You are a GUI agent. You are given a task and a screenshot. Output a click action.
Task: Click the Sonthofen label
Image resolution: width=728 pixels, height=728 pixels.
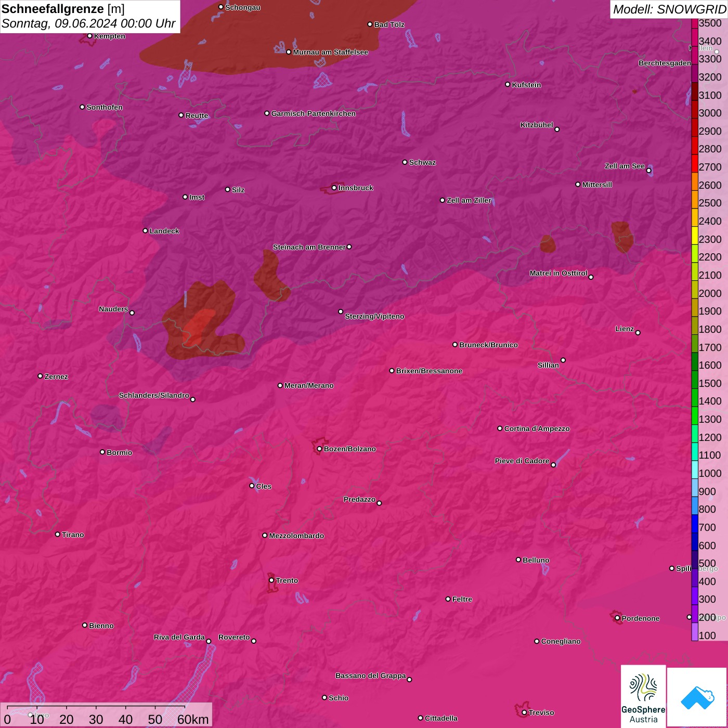point(105,107)
